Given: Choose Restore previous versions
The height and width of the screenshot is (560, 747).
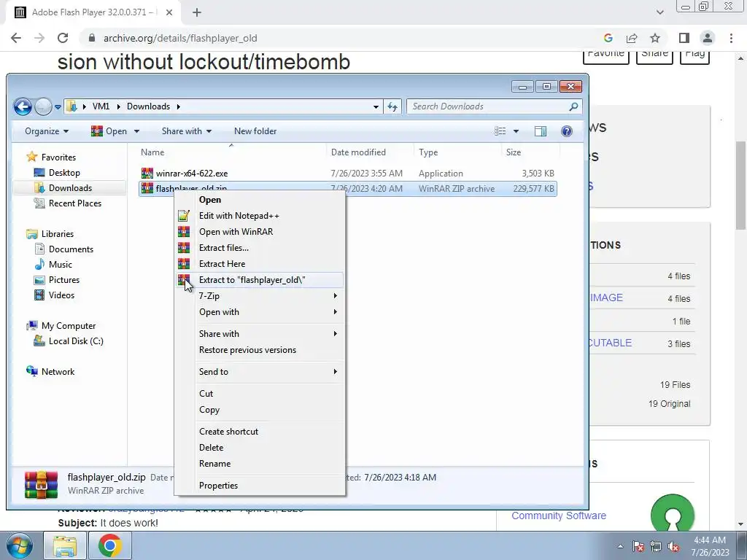Looking at the screenshot, I should point(260,350).
